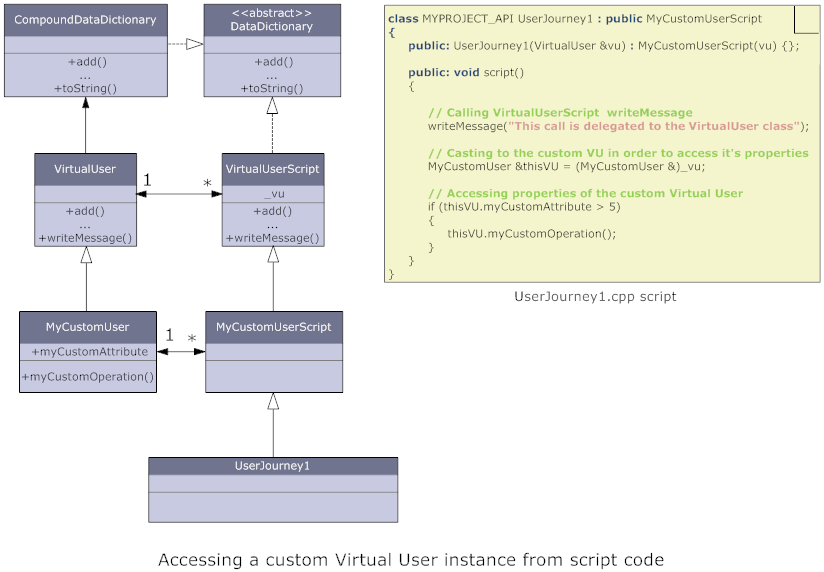
Task: Select the CompoundDataDictionary class header
Action: coord(86,20)
